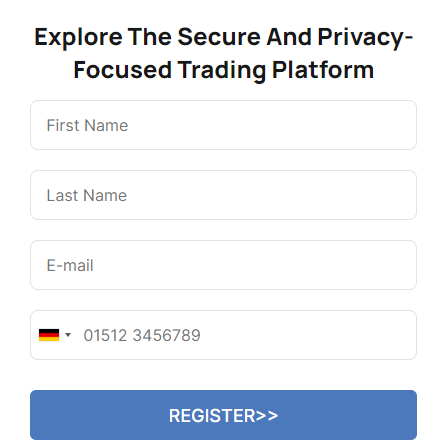This screenshot has width=447, height=447.
Task: Click the German flag icon
Action: [x=49, y=335]
